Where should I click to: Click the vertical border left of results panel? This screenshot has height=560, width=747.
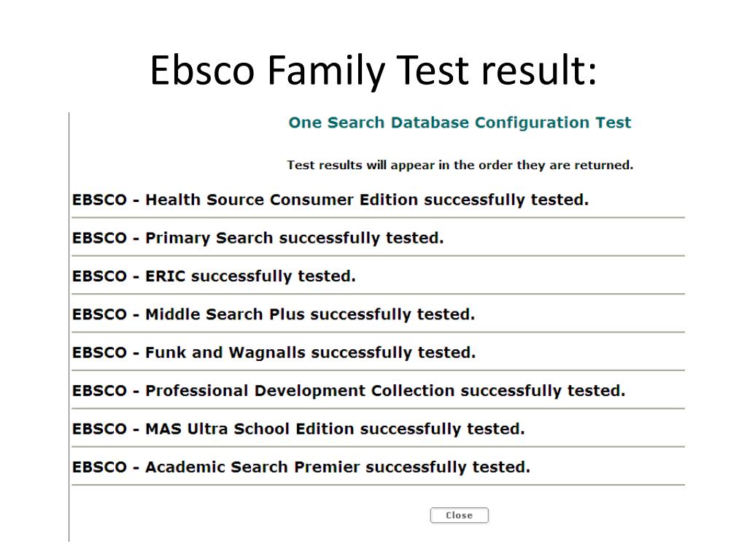pos(69,327)
